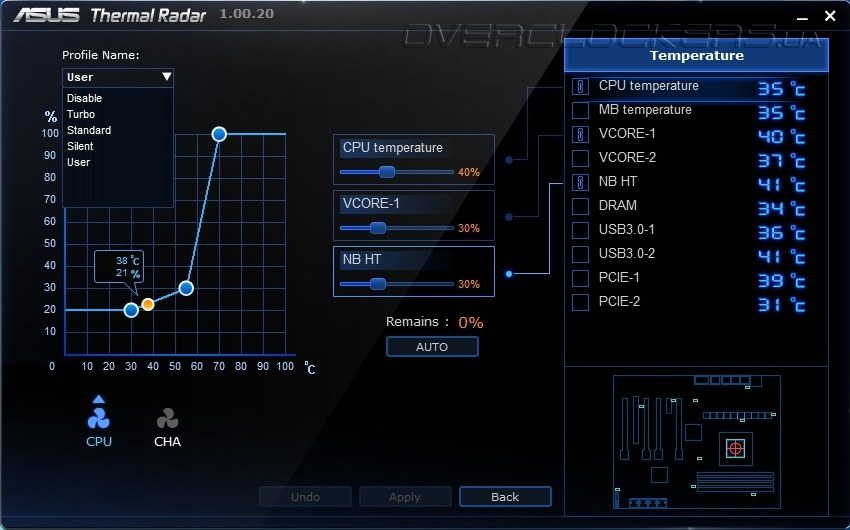This screenshot has height=530, width=850.
Task: Enable the VCORE-2 checkbox
Action: point(580,158)
